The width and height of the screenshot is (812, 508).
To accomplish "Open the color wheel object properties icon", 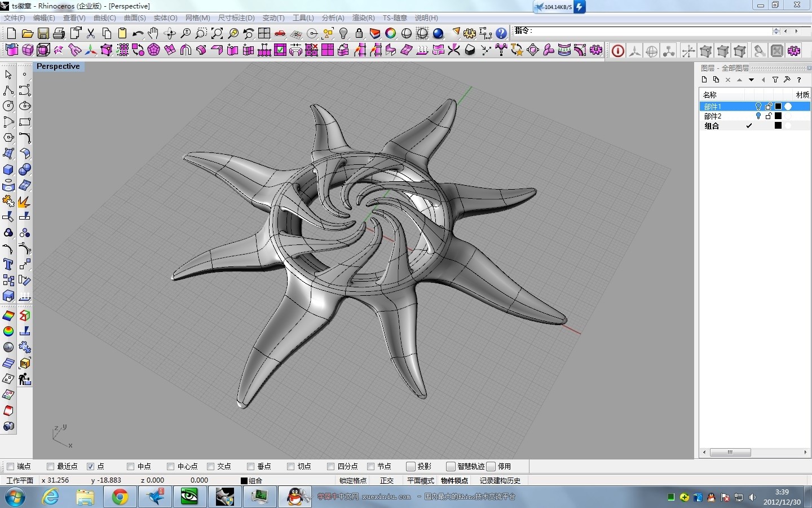I will click(390, 33).
